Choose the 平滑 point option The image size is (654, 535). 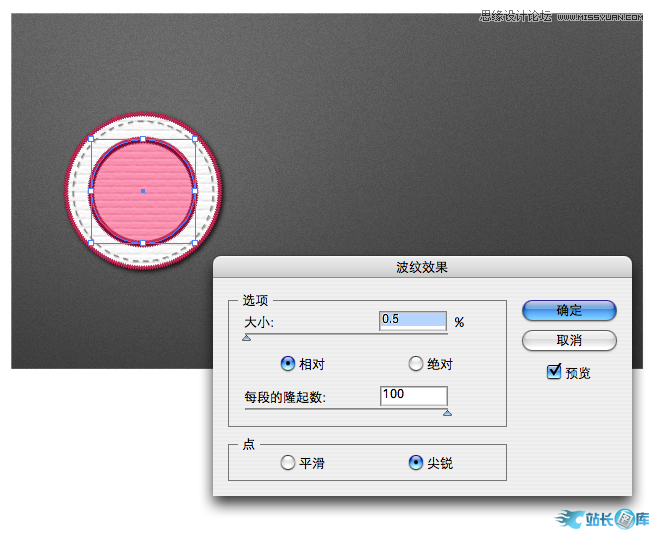pos(288,462)
